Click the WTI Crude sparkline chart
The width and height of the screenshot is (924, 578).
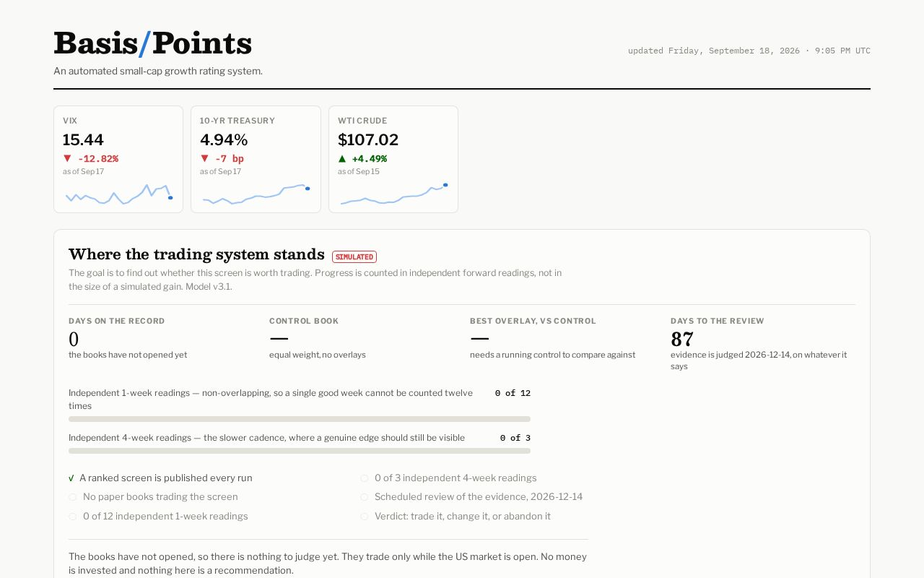click(x=394, y=194)
